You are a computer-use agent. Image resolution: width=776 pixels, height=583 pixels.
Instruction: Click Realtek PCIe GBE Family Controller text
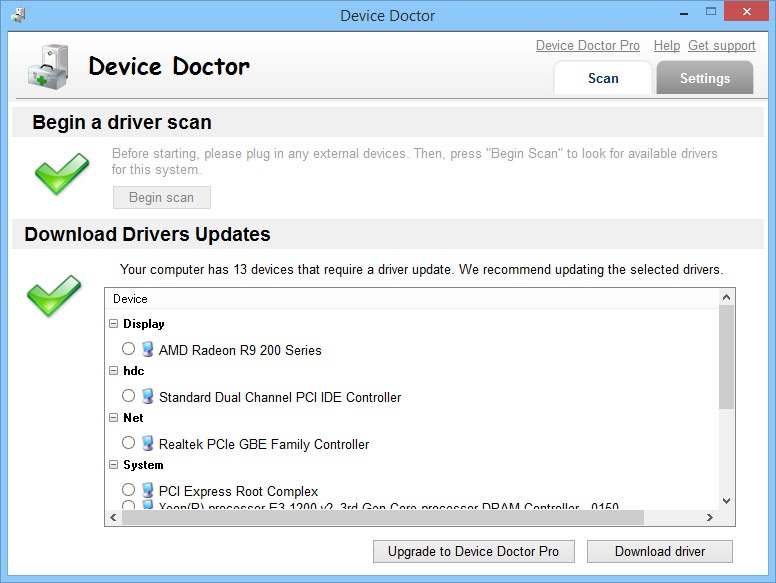tap(264, 444)
